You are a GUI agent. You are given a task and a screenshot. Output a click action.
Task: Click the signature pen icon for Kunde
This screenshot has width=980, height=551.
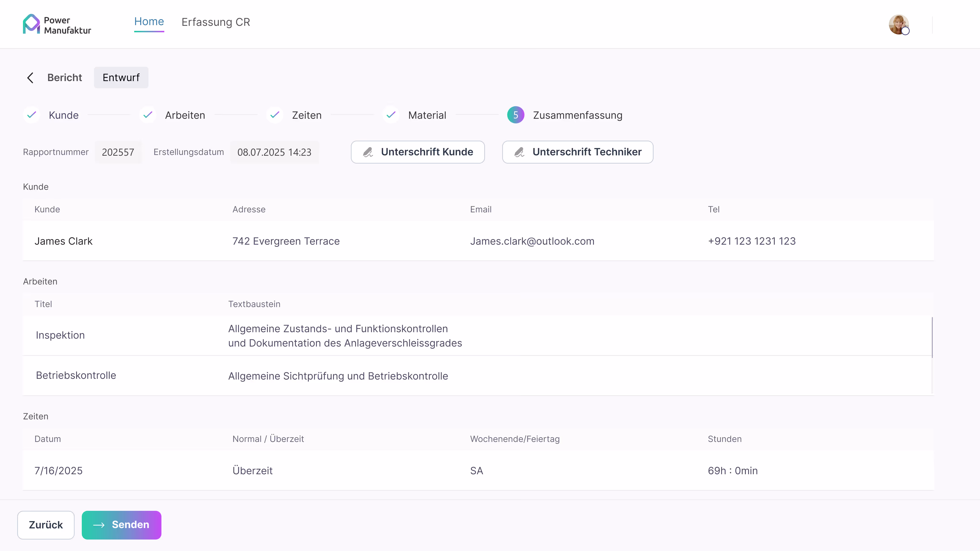(368, 152)
